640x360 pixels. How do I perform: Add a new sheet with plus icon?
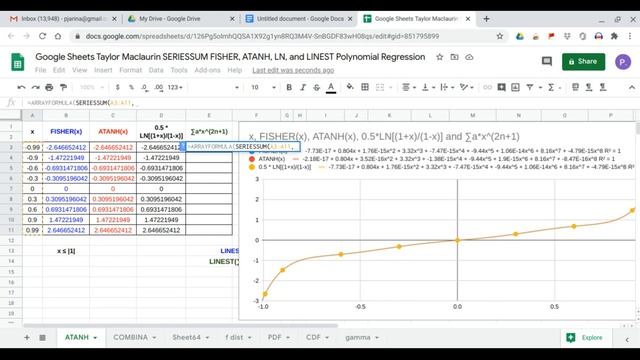(x=27, y=338)
